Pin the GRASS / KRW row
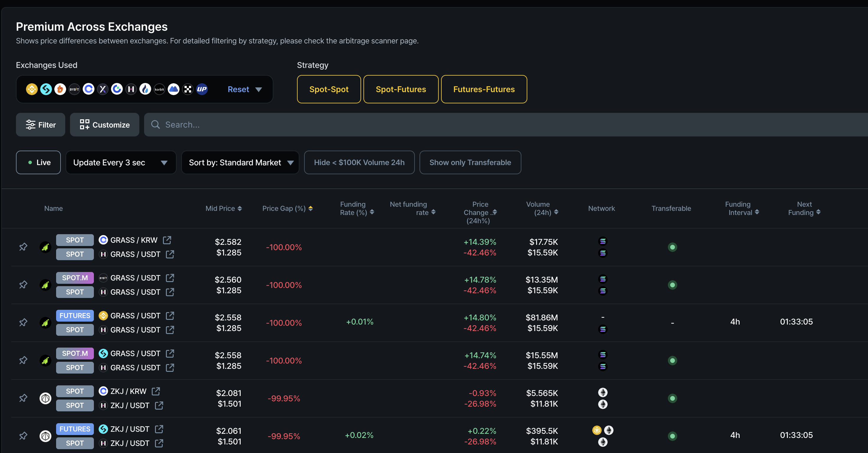Viewport: 868px width, 453px height. pos(23,247)
